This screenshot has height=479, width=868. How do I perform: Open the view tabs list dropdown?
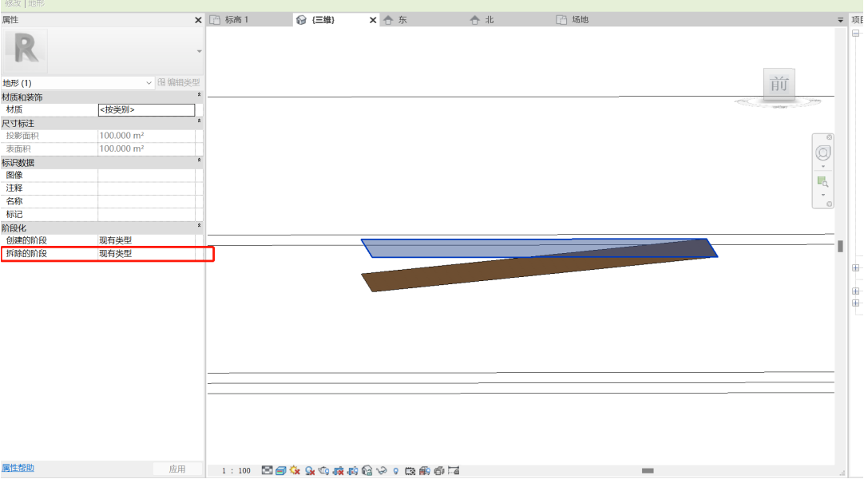[x=840, y=20]
